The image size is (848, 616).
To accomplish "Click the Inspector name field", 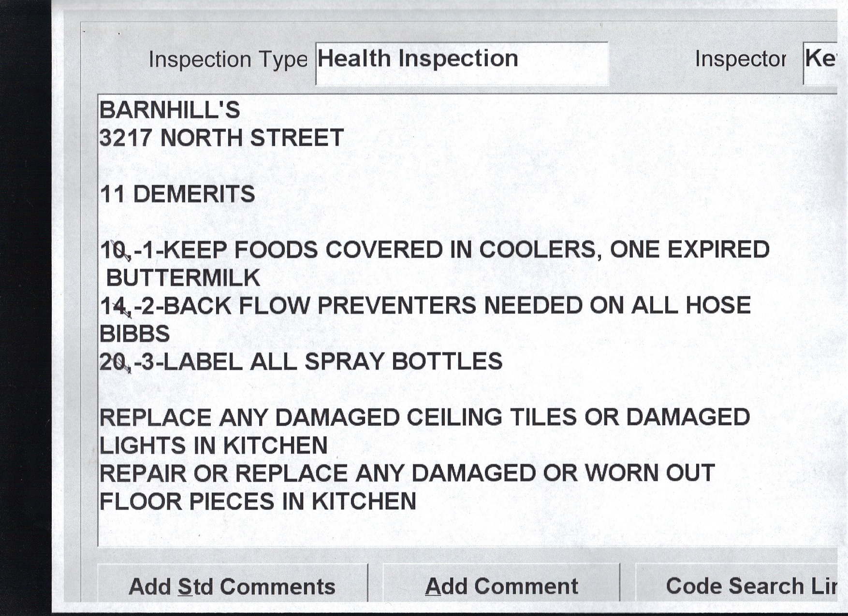I will click(x=820, y=63).
